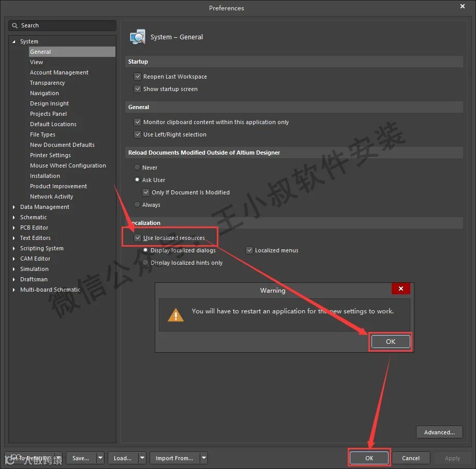Image resolution: width=476 pixels, height=469 pixels.
Task: Open the Save button dropdown arrow
Action: 100,458
